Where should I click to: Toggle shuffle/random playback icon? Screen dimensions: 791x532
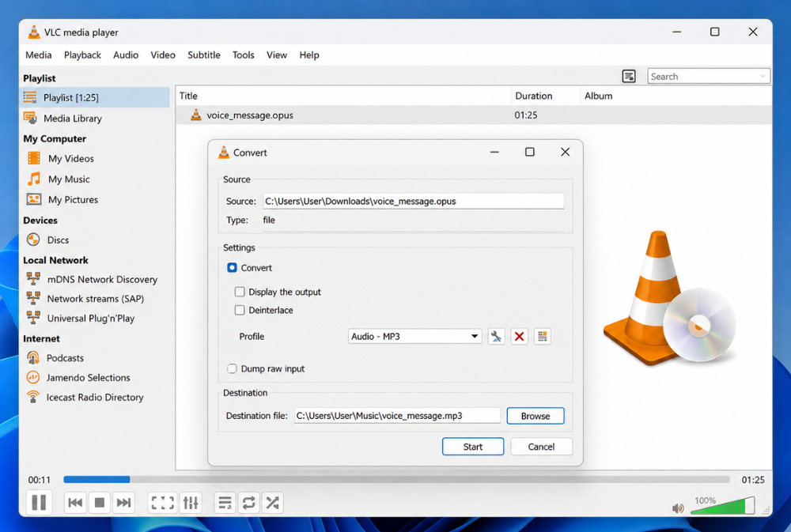[x=272, y=502]
